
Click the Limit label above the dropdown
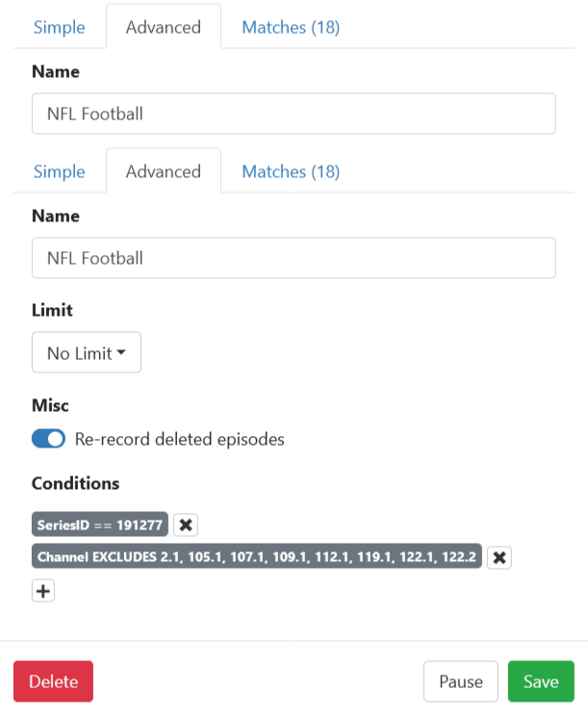tap(52, 310)
